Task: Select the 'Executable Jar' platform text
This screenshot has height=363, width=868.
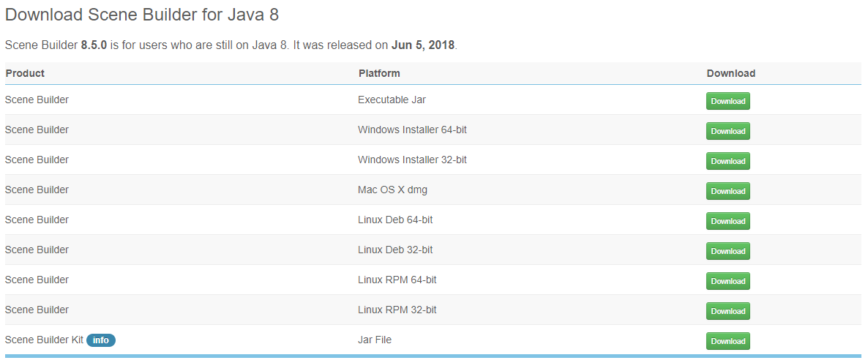Action: tap(392, 100)
